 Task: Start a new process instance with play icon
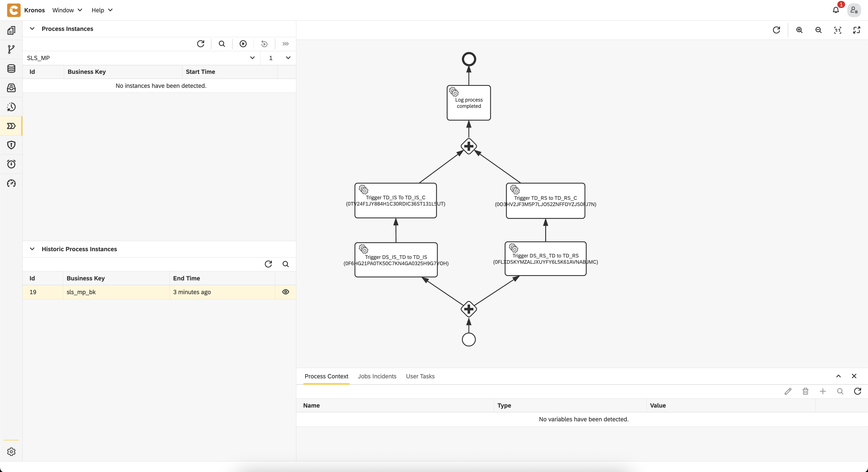pyautogui.click(x=243, y=43)
